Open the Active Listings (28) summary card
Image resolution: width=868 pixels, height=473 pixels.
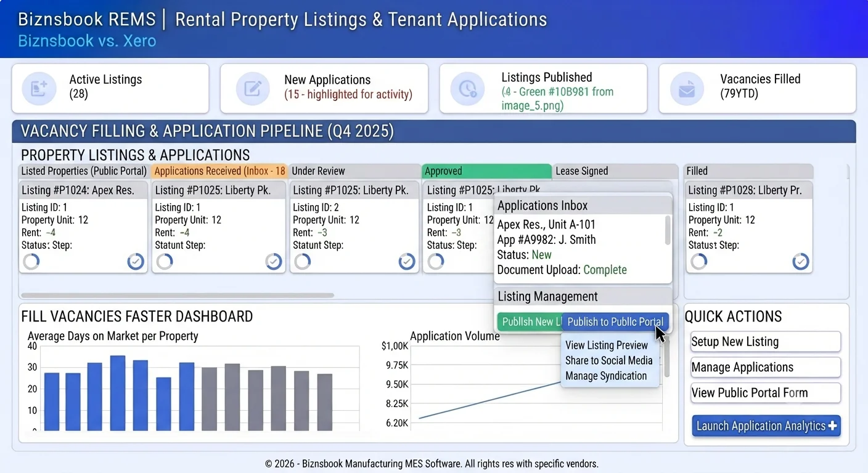(x=110, y=89)
